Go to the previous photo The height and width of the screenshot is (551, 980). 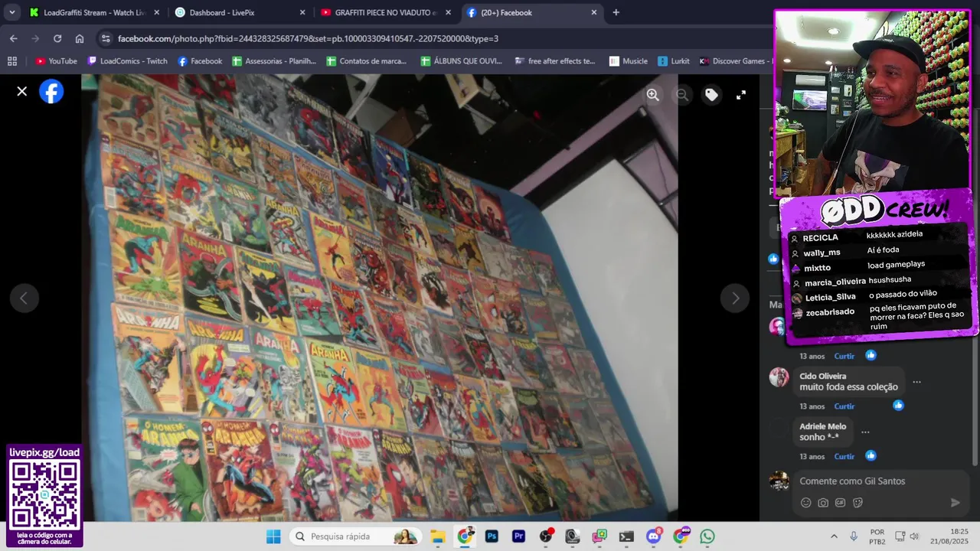(x=24, y=298)
